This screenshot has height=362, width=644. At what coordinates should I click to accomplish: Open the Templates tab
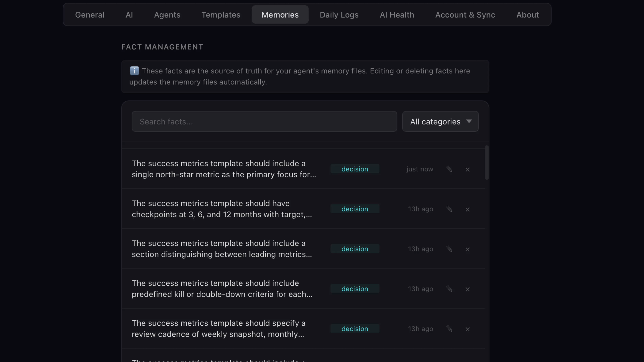coord(221,15)
